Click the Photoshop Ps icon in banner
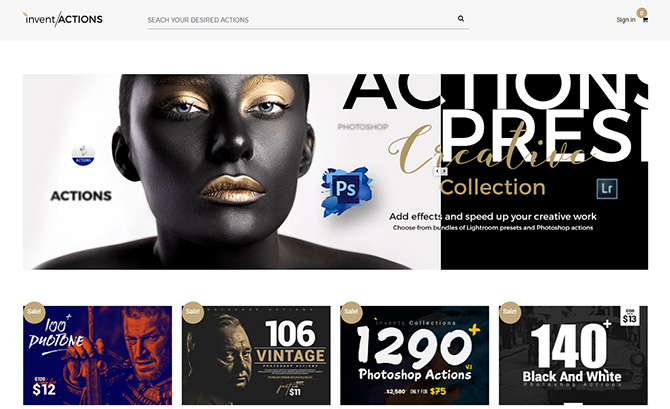670x409 pixels. [x=346, y=191]
